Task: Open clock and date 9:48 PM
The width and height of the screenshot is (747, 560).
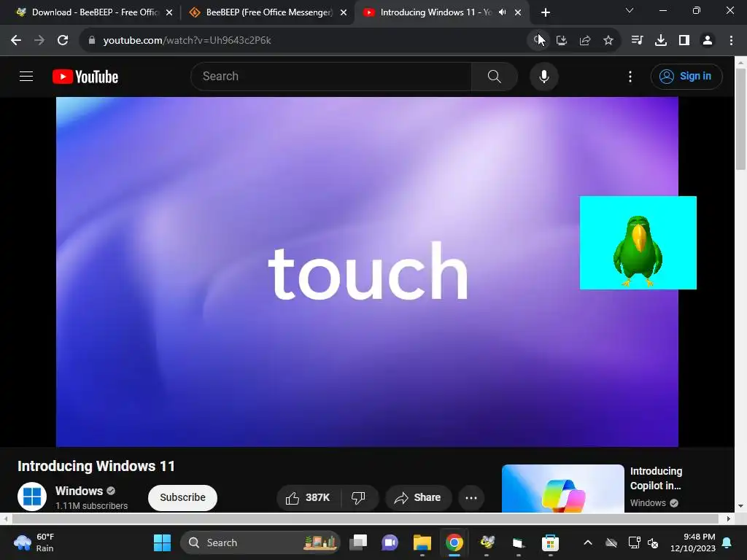Action: 693,542
